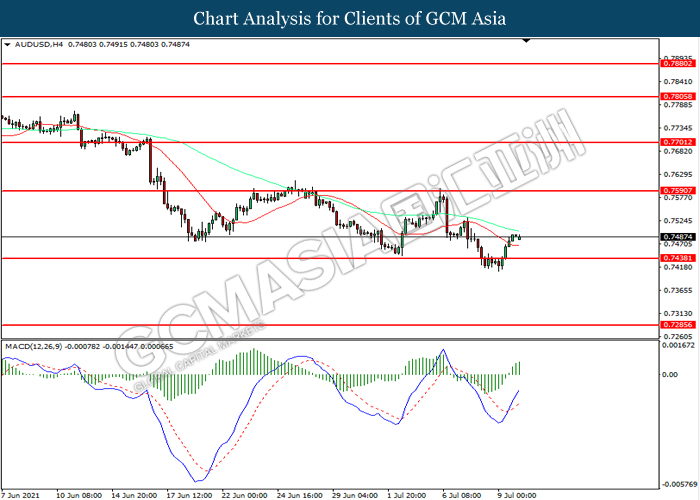Screen dimensions: 700x500
Task: Click the 0.74381 support level tag
Action: click(678, 258)
